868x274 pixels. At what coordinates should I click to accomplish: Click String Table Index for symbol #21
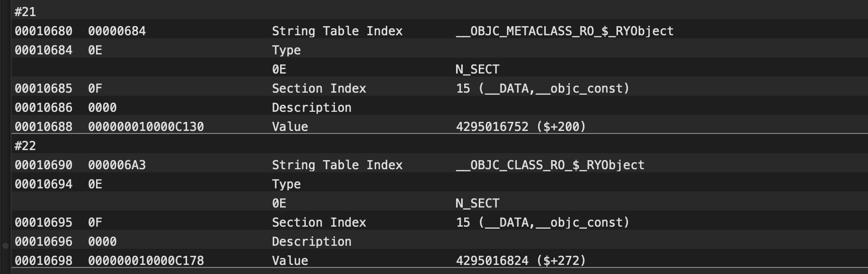[x=337, y=31]
